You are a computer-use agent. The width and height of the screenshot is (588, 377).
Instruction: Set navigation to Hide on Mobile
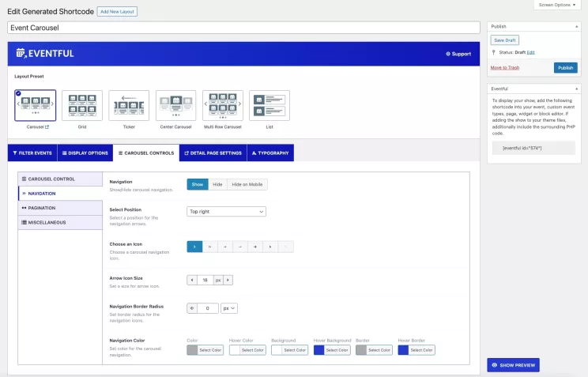pyautogui.click(x=247, y=184)
